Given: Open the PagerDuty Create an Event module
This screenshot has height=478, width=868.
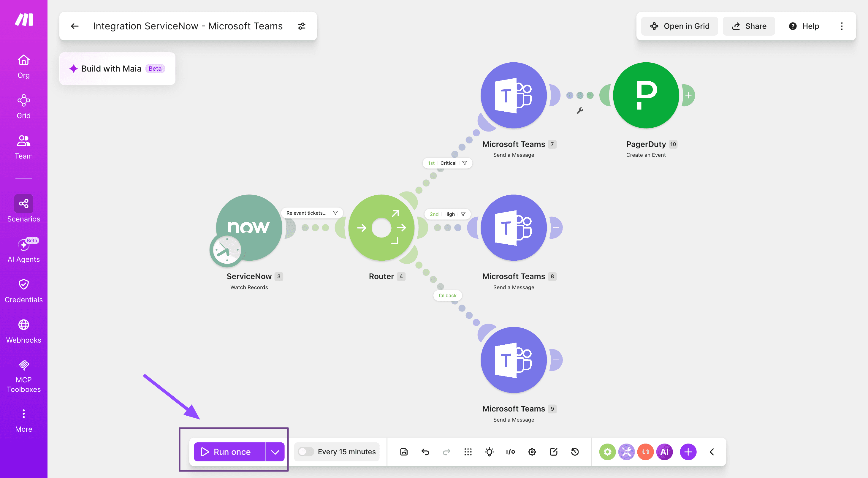Looking at the screenshot, I should [646, 95].
